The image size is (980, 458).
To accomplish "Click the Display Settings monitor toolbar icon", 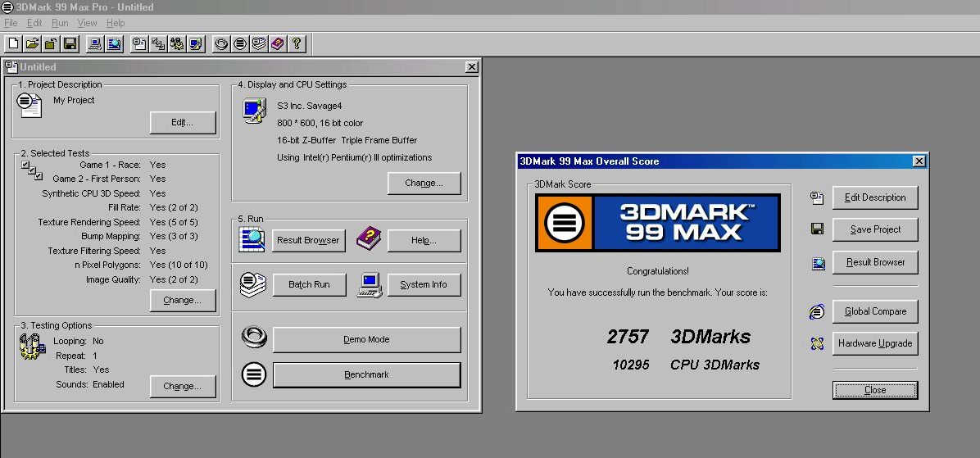I will (x=197, y=43).
